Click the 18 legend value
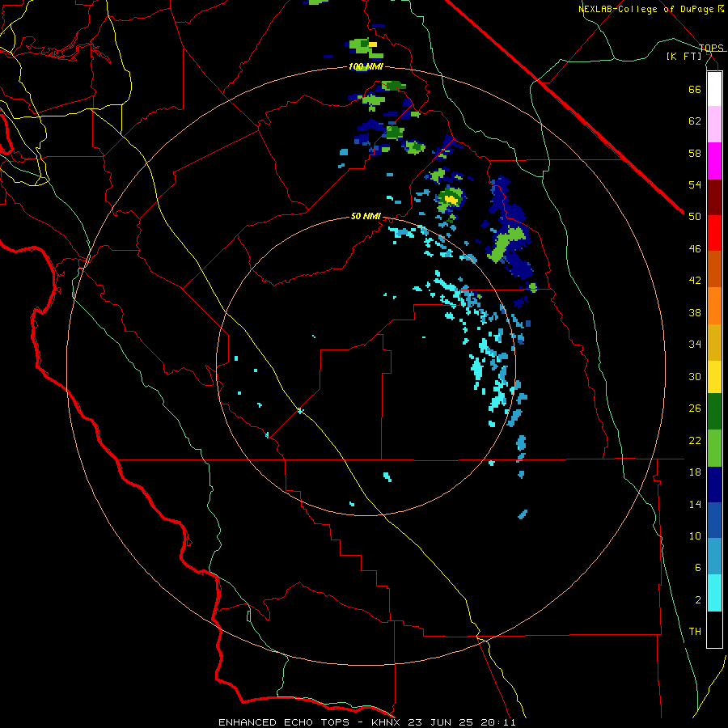Image resolution: width=728 pixels, height=728 pixels. pyautogui.click(x=695, y=472)
